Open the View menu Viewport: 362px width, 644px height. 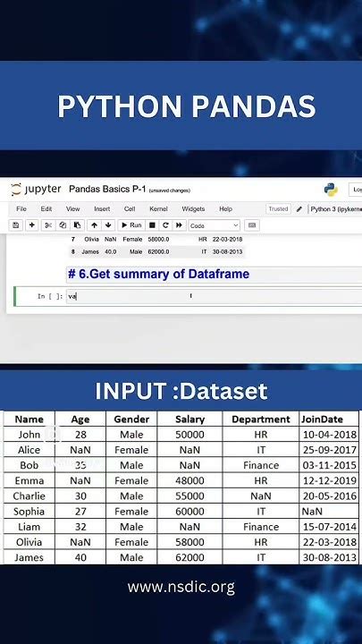coord(72,209)
